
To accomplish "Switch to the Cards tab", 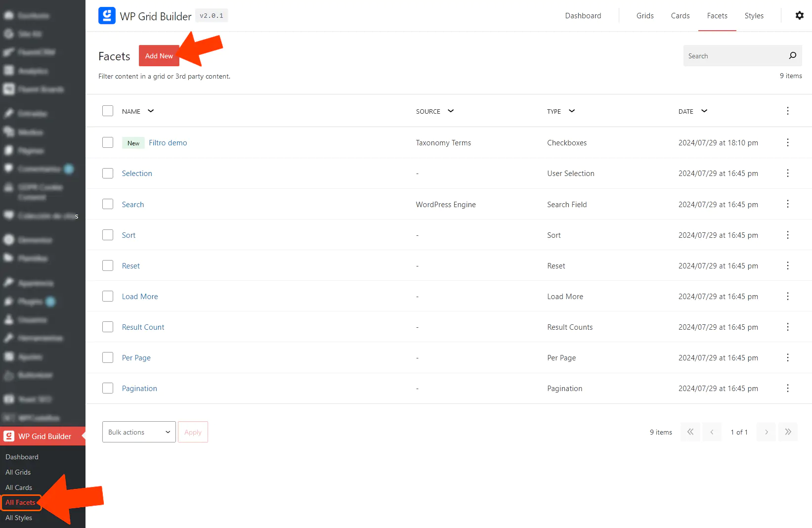I will pyautogui.click(x=680, y=15).
